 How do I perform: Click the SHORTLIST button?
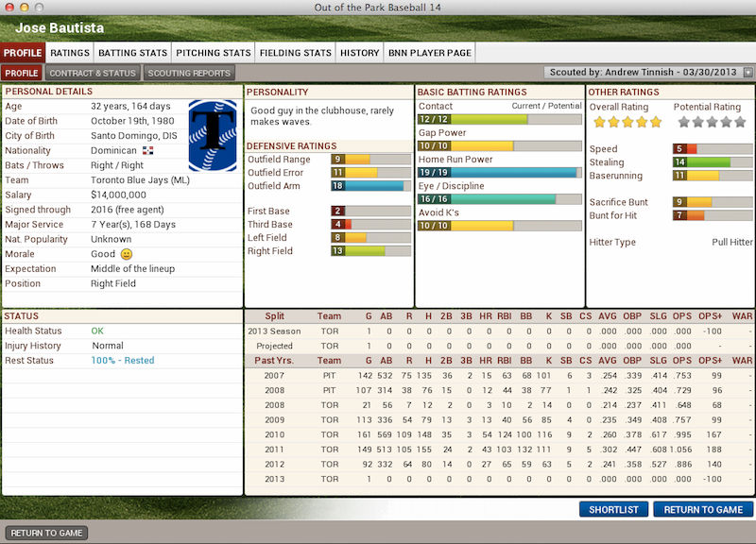613,509
